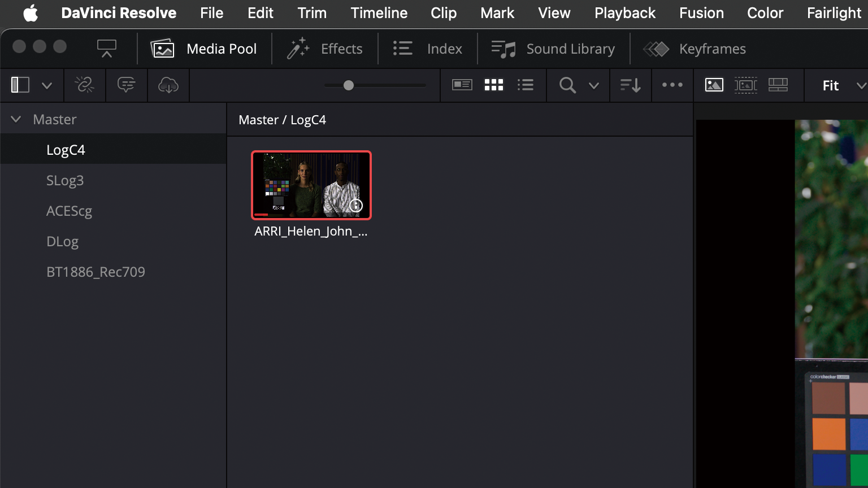Open the Color menu

point(765,13)
